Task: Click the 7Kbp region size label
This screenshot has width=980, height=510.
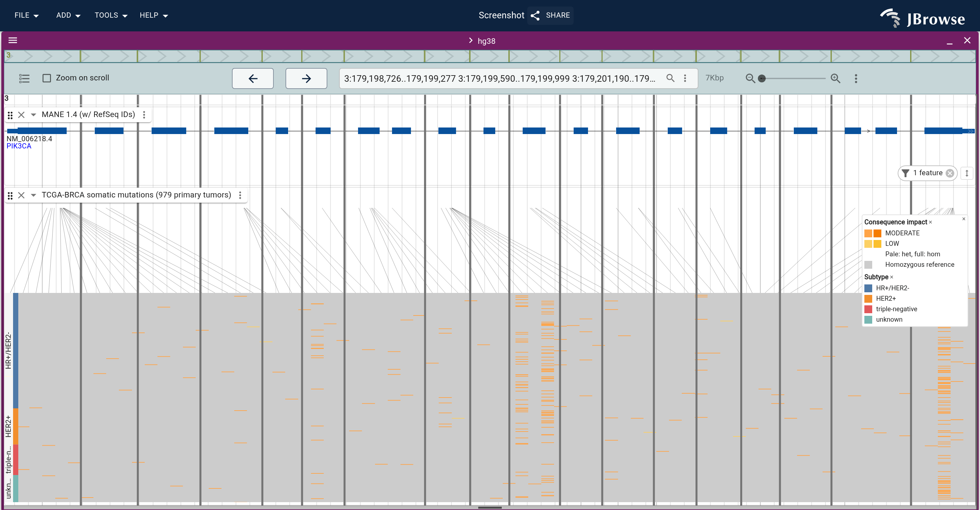Action: (x=714, y=78)
